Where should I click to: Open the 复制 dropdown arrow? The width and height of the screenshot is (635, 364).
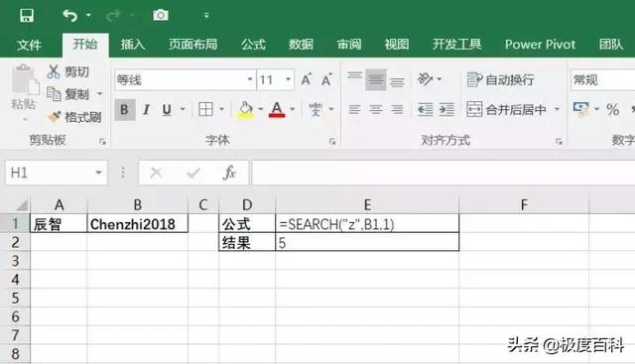coord(99,94)
